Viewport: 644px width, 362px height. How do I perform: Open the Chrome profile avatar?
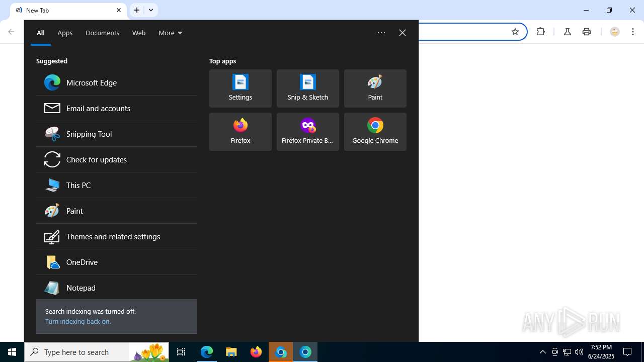point(614,32)
